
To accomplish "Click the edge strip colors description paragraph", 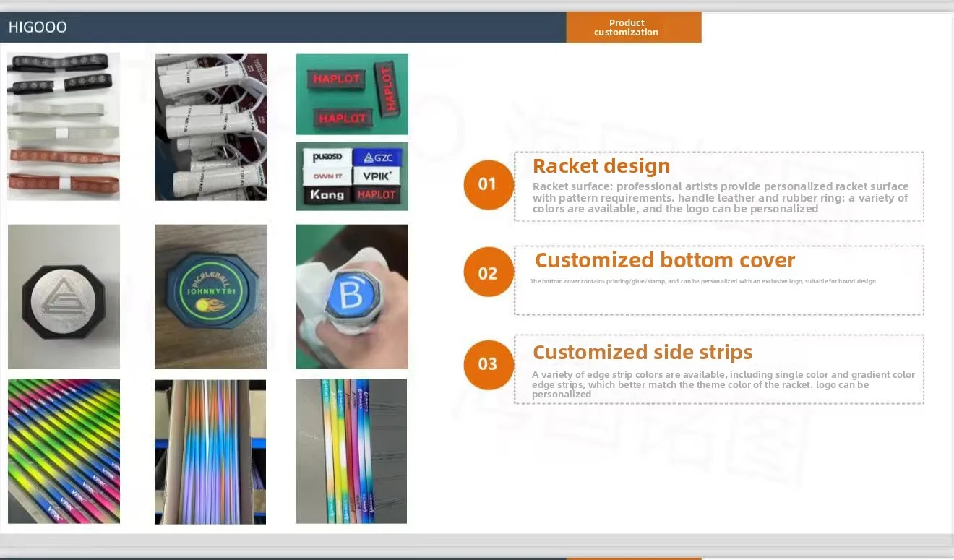I will [723, 384].
